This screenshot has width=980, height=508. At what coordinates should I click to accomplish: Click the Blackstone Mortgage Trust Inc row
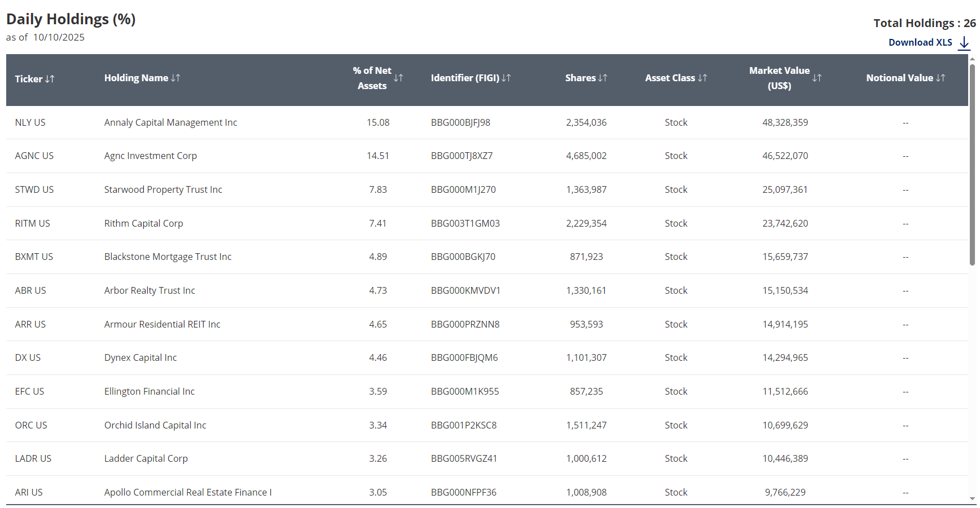tap(168, 257)
